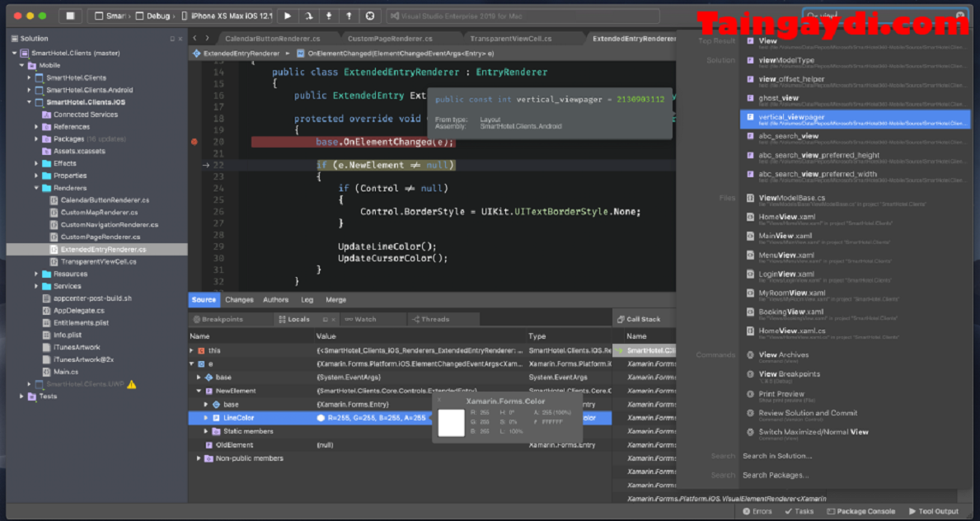Switch to TransparentViewCell.cs tab

point(511,39)
